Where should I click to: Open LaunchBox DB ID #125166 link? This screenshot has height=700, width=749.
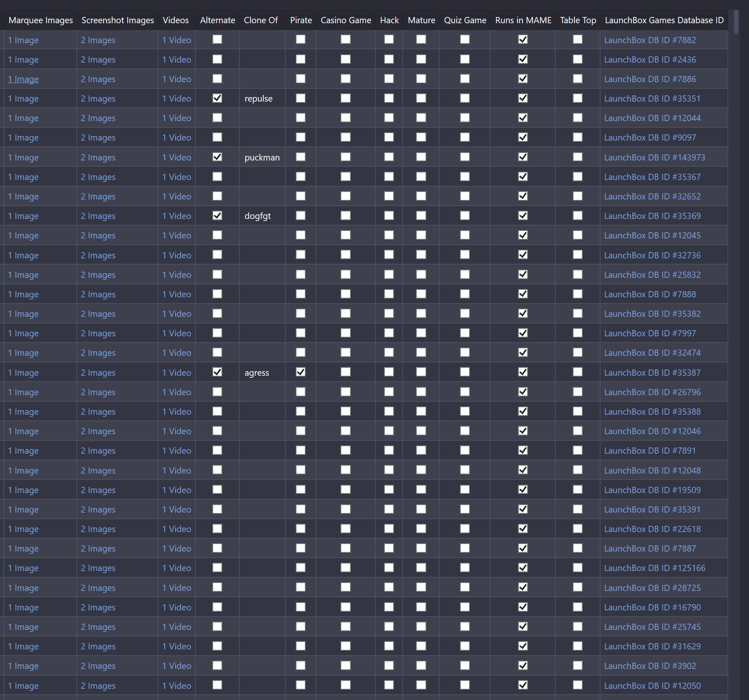tap(654, 568)
